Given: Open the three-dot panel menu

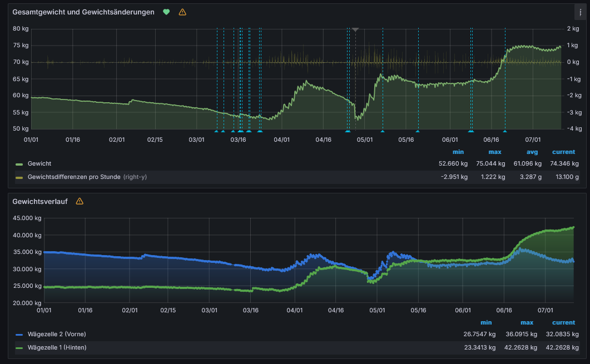Looking at the screenshot, I should 580,12.
